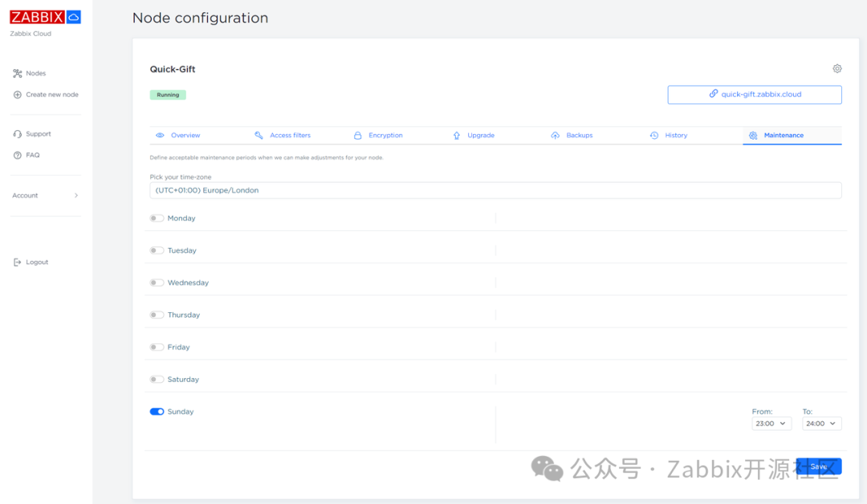Open Nodes via its sidebar icon
Screen dimensions: 867x504
tap(18, 74)
